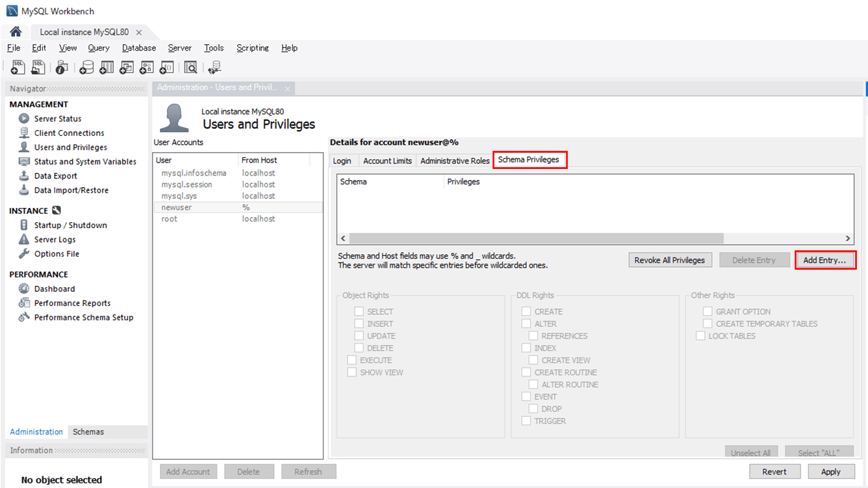Open Performance Reports in the navigator

click(72, 303)
